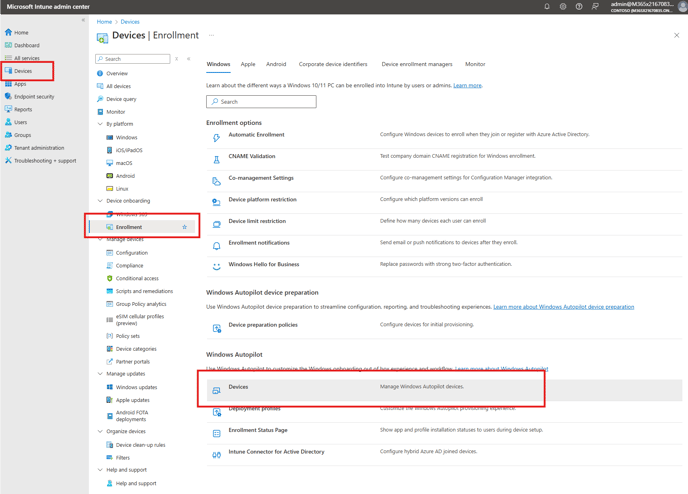
Task: Click the Troubleshooting + support wrench icon
Action: [8, 161]
